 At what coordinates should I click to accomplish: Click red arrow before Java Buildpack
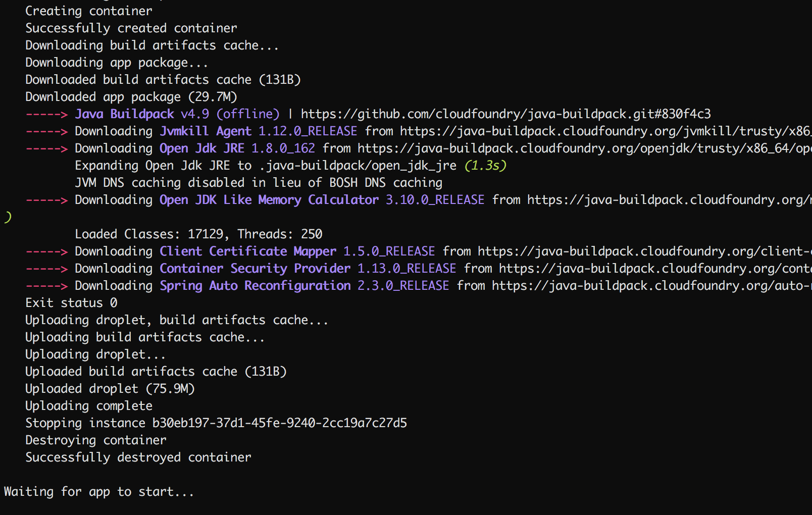point(46,115)
